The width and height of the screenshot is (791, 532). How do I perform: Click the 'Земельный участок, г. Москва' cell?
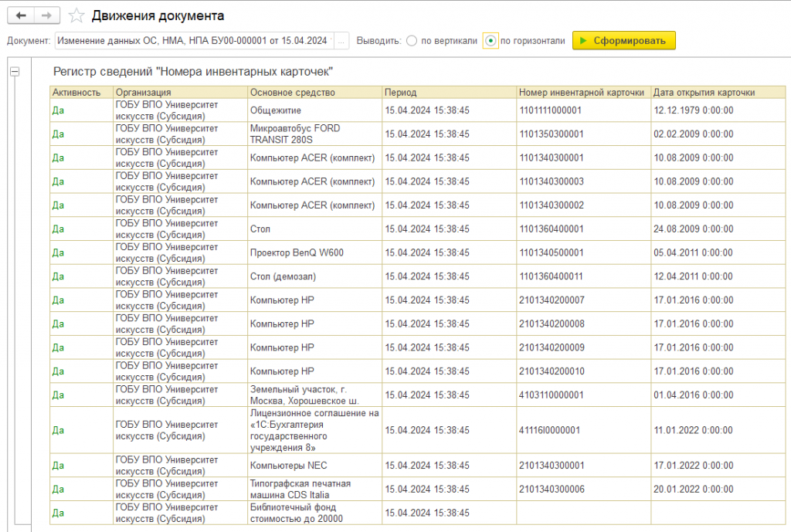click(x=315, y=395)
